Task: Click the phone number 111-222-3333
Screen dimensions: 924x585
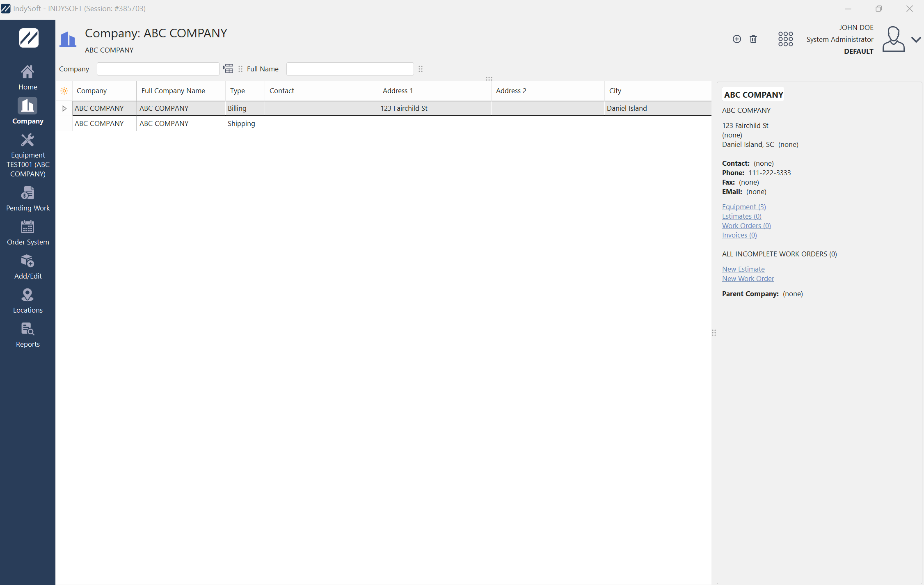Action: [x=769, y=173]
